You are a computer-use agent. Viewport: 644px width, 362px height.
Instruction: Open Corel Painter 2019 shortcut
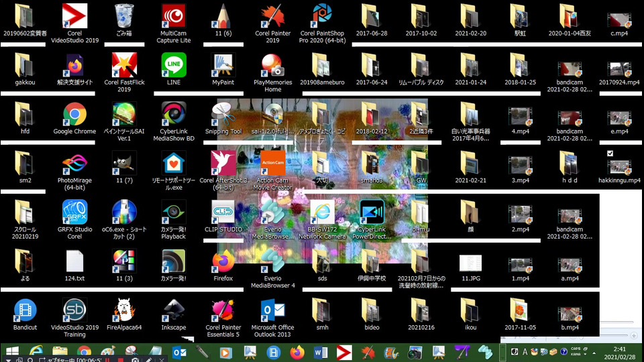coord(273,23)
